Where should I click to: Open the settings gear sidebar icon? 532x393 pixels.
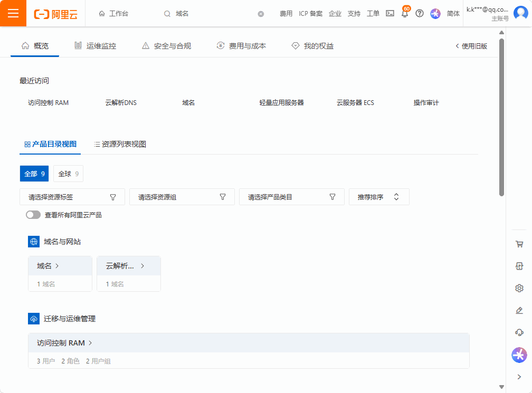coord(519,288)
